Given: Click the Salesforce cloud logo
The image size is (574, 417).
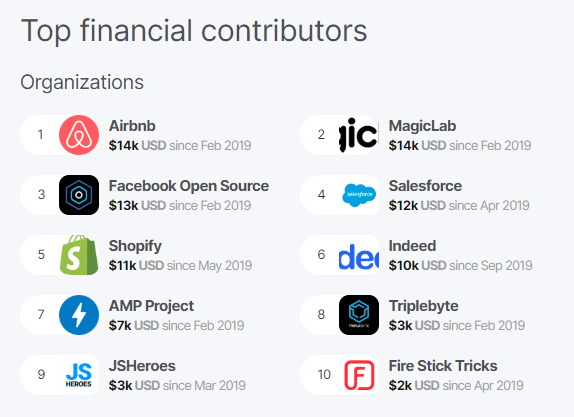Looking at the screenshot, I should [359, 195].
